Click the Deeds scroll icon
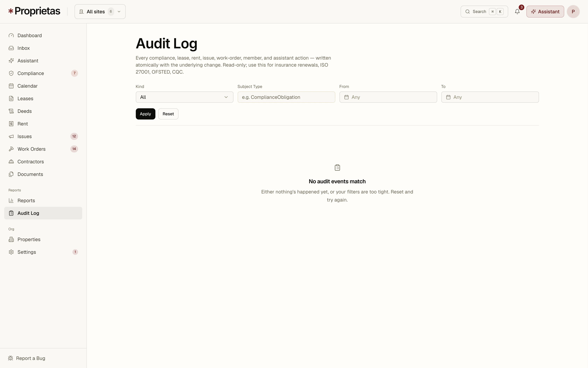Viewport: 588px width, 368px height. (11, 111)
